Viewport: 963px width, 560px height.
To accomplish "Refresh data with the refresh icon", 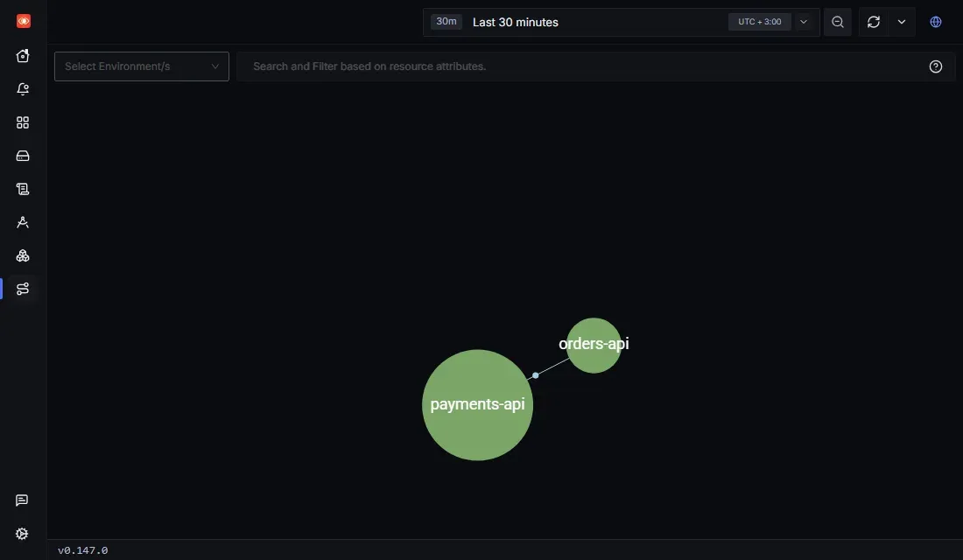I will click(874, 22).
